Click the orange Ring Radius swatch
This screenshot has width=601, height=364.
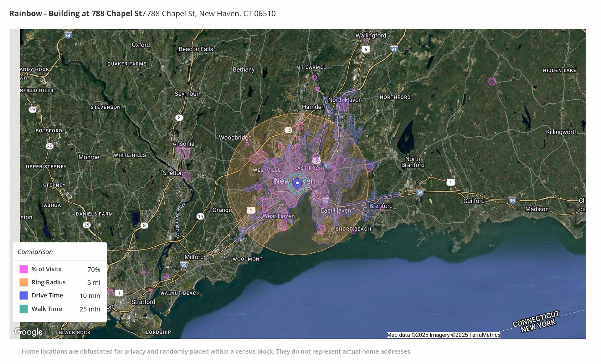point(23,282)
